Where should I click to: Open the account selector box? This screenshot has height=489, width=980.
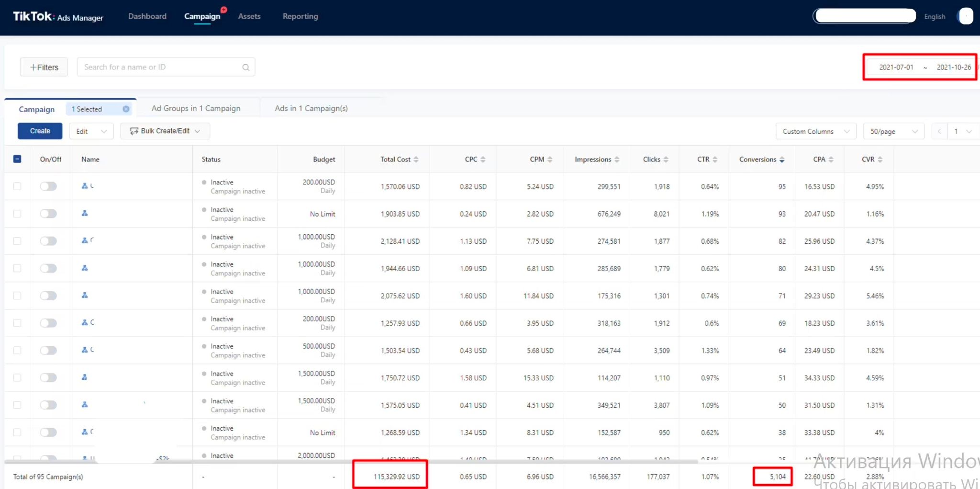click(x=865, y=16)
